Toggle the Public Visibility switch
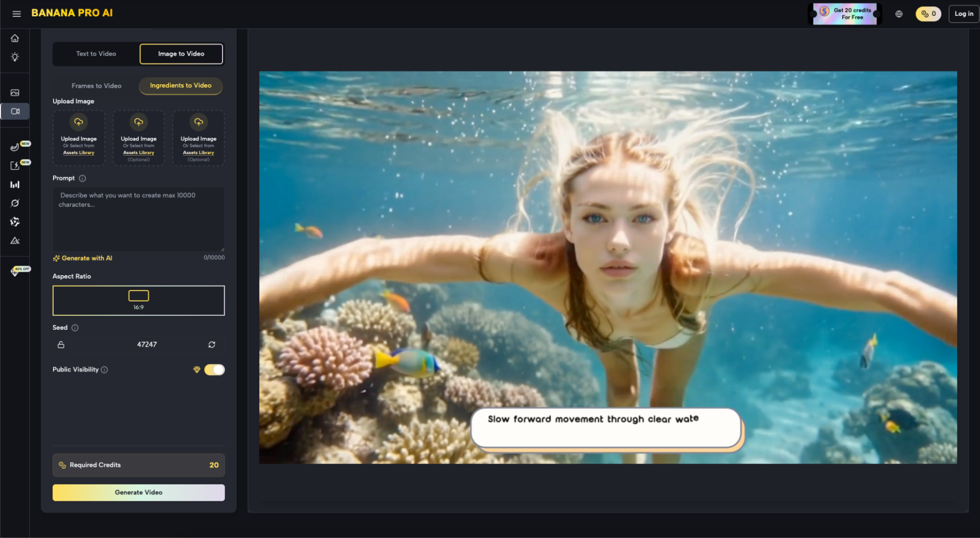The height and width of the screenshot is (538, 980). pos(214,370)
